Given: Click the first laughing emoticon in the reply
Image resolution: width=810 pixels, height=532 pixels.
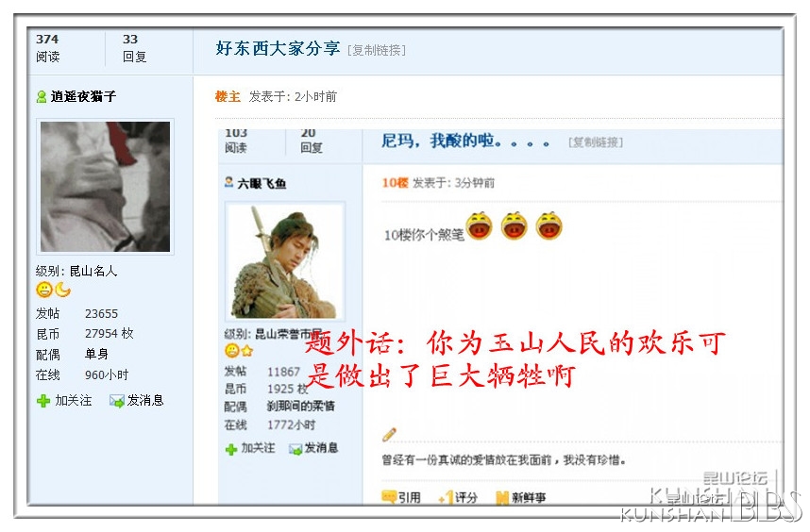Looking at the screenshot, I should tap(479, 226).
